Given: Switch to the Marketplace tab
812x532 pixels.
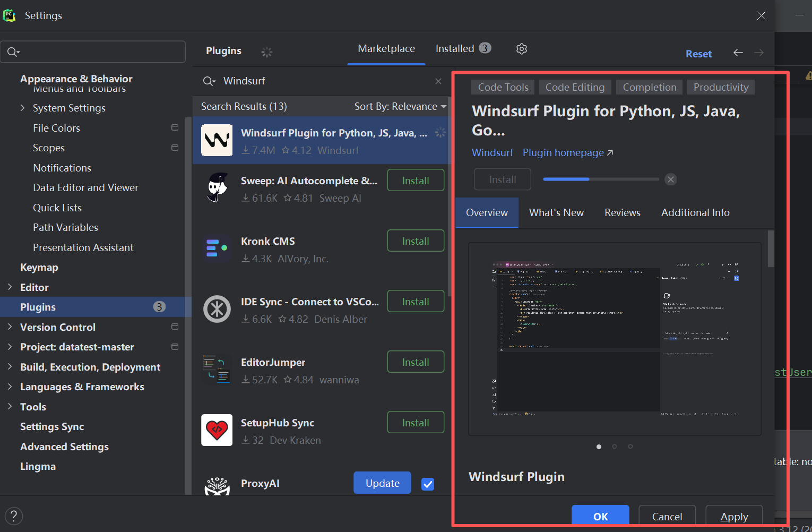Looking at the screenshot, I should (x=386, y=49).
